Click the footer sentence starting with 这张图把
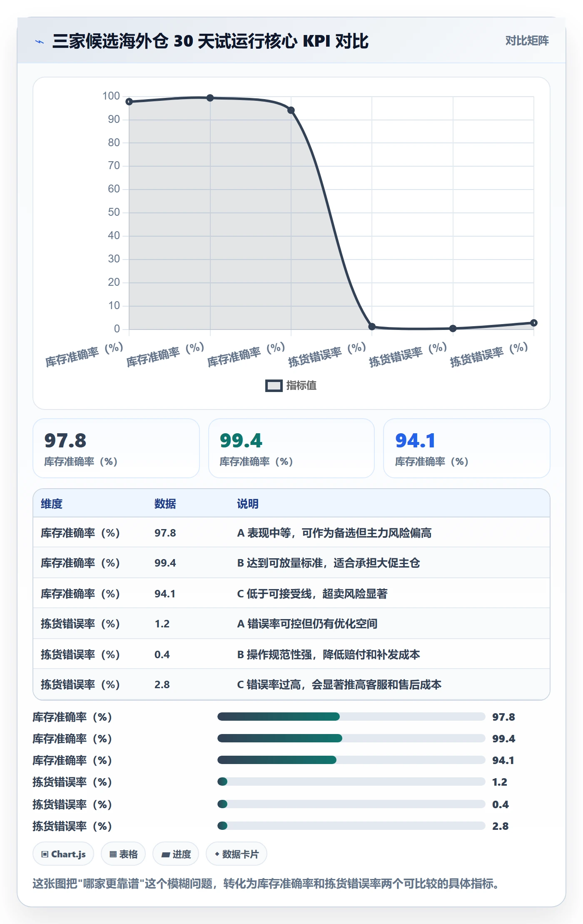The height and width of the screenshot is (924, 583). click(266, 884)
